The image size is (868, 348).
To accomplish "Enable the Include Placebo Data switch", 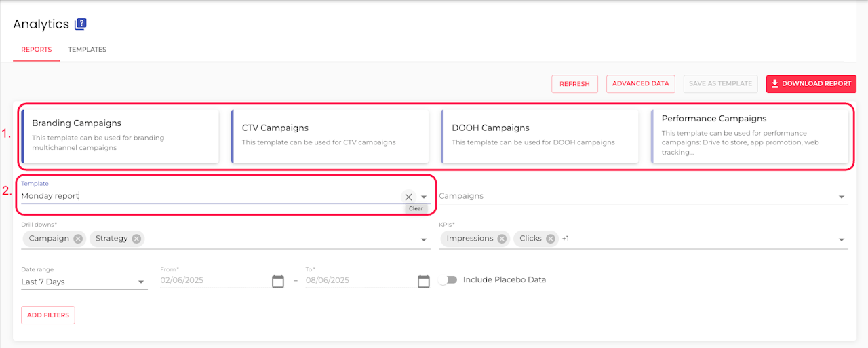I will pyautogui.click(x=448, y=280).
